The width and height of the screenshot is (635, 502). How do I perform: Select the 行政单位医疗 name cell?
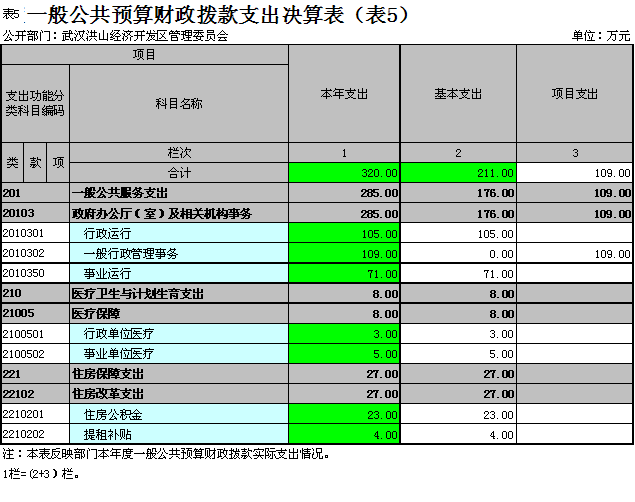(x=178, y=333)
